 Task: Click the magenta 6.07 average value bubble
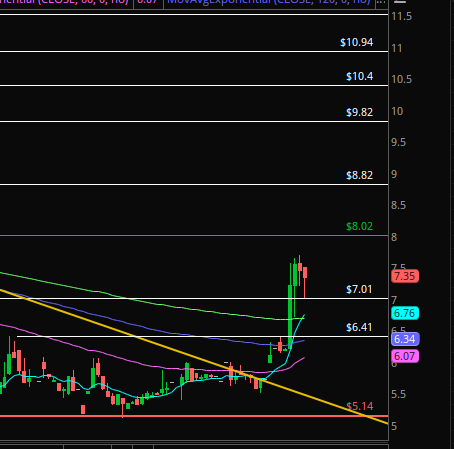pyautogui.click(x=405, y=356)
